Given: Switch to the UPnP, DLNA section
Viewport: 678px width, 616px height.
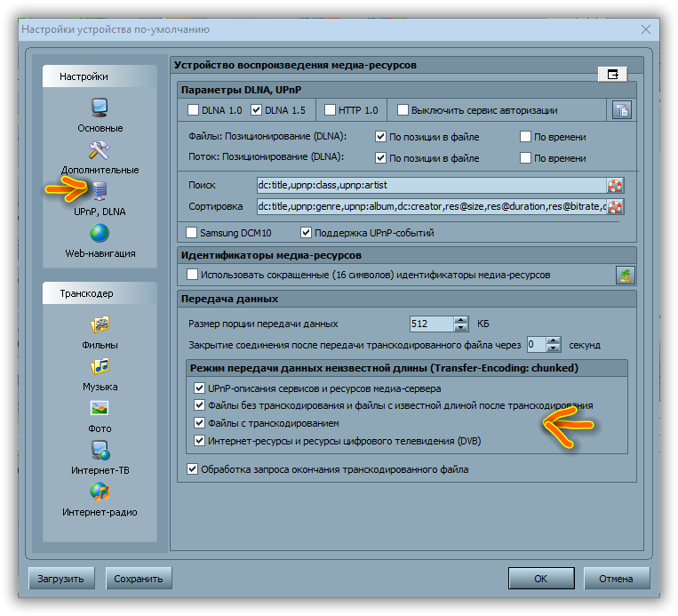Looking at the screenshot, I should (100, 192).
